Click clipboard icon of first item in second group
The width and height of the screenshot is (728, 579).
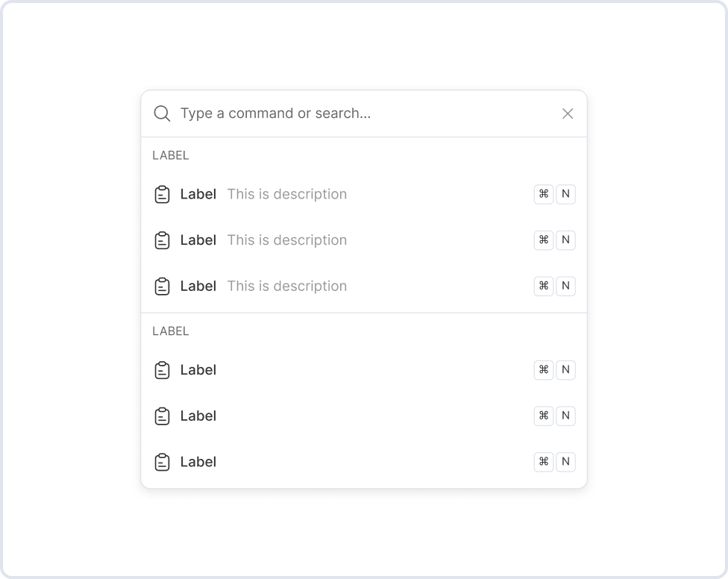point(162,370)
